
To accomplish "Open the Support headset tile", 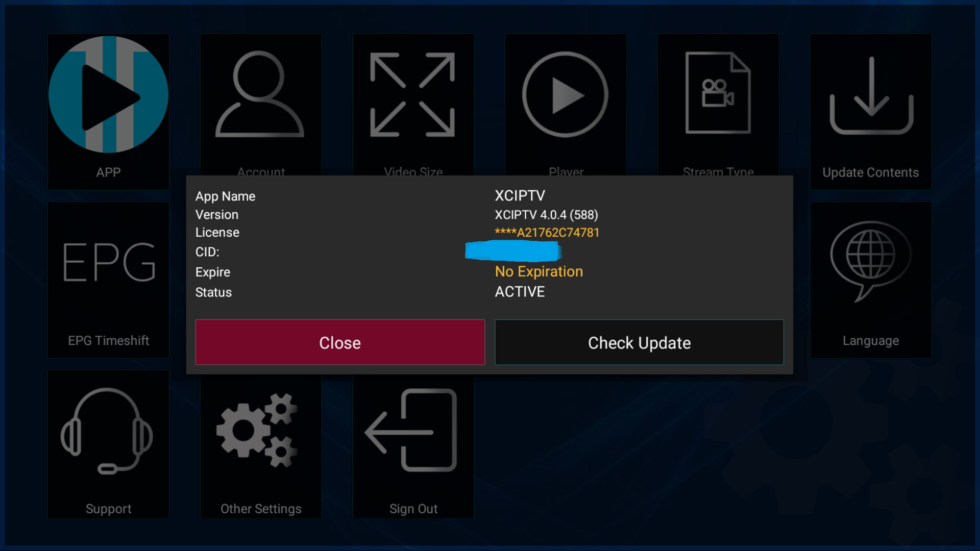I will (108, 444).
